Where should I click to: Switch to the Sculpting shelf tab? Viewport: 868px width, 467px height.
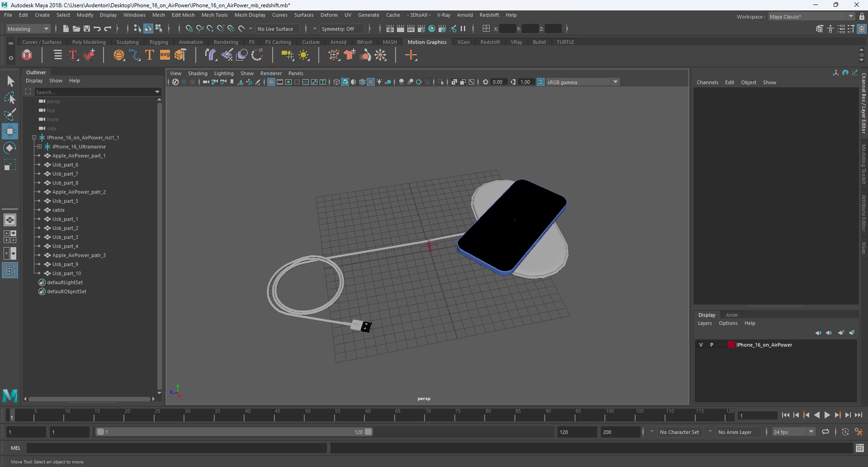click(x=127, y=42)
